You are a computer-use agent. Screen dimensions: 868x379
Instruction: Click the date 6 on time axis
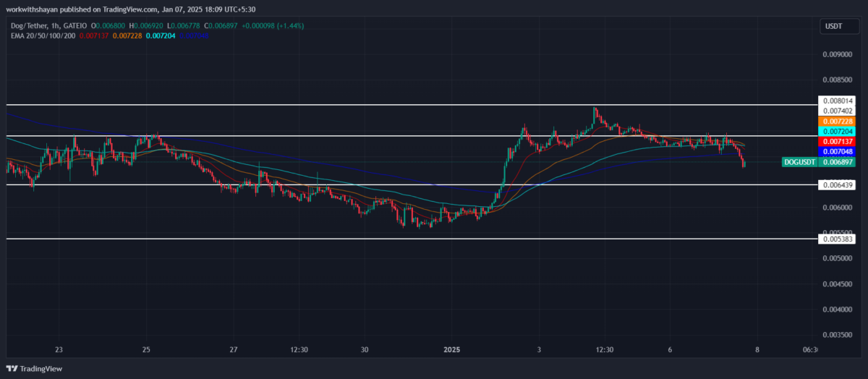(670, 350)
